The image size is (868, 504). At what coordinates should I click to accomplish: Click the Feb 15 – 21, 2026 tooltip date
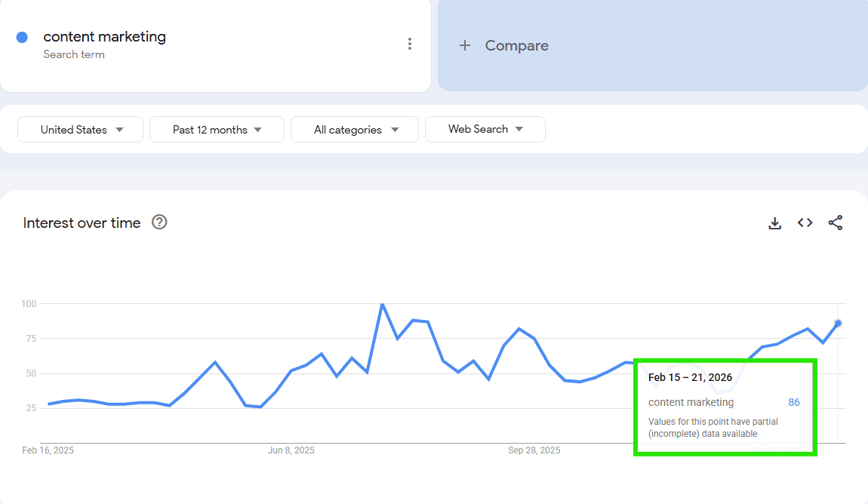pos(690,377)
